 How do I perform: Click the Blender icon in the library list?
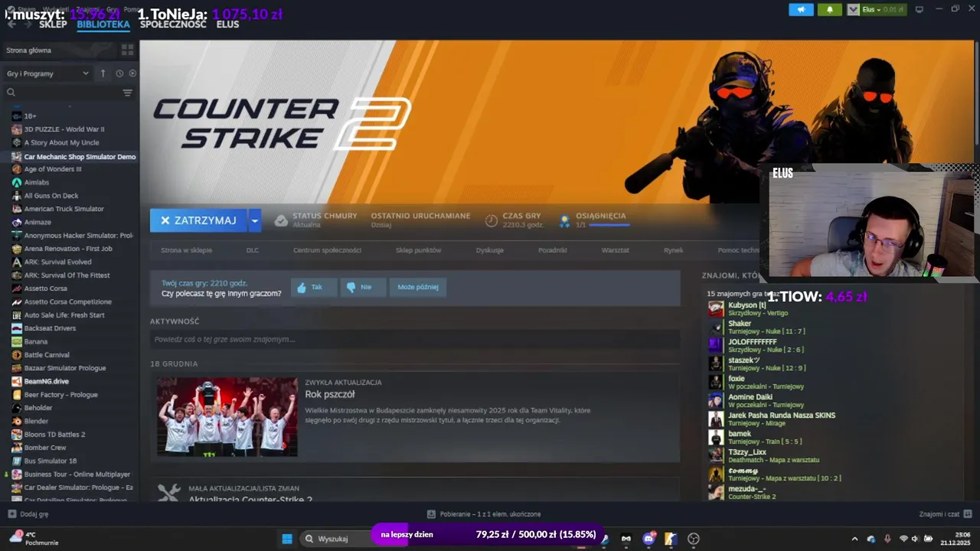(x=16, y=421)
